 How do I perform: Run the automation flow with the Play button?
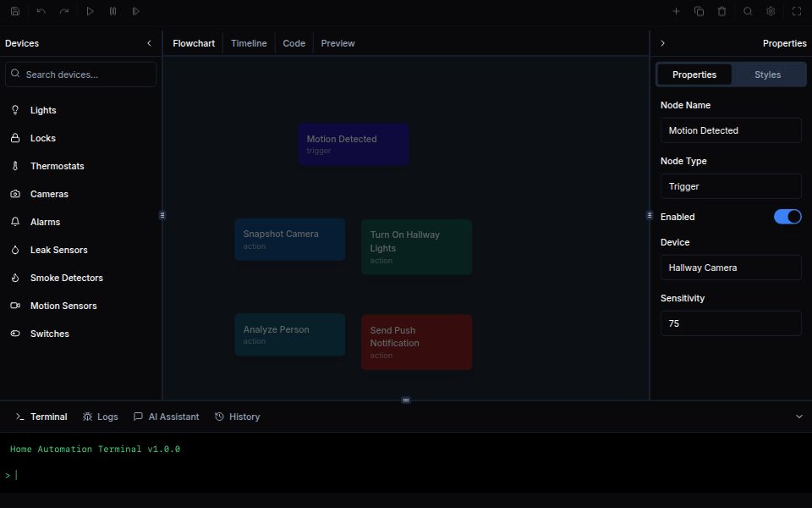pyautogui.click(x=91, y=11)
